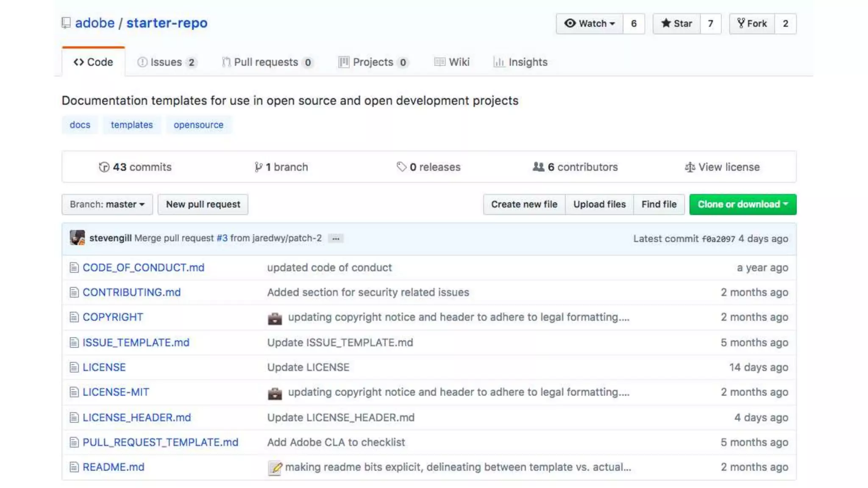Open the Watch notifications dropdown

[x=590, y=24]
